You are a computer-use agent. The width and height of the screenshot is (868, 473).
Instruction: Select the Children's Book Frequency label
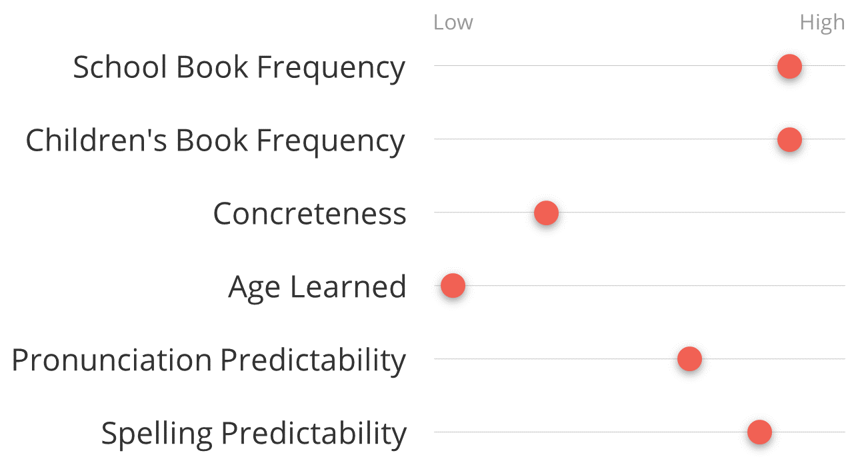point(215,141)
